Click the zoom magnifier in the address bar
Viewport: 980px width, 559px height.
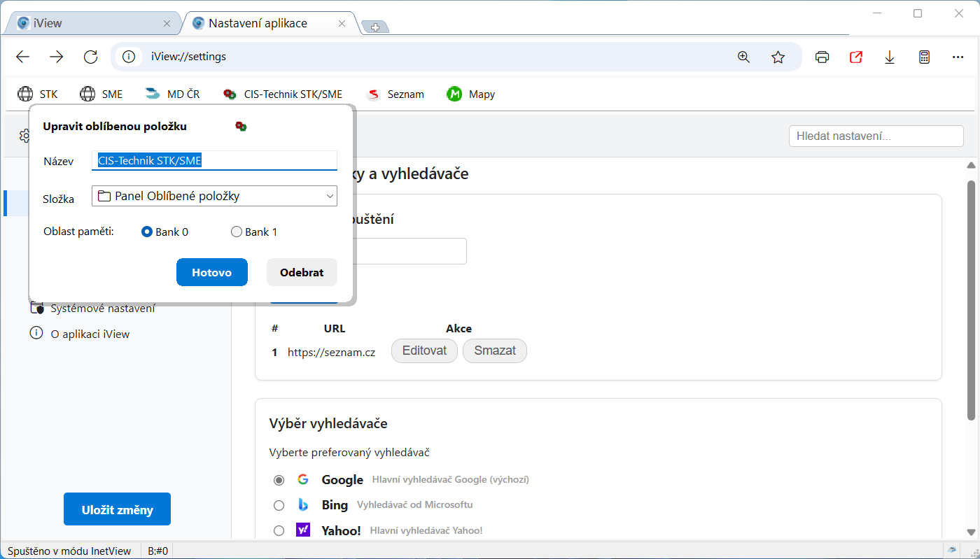tap(744, 57)
